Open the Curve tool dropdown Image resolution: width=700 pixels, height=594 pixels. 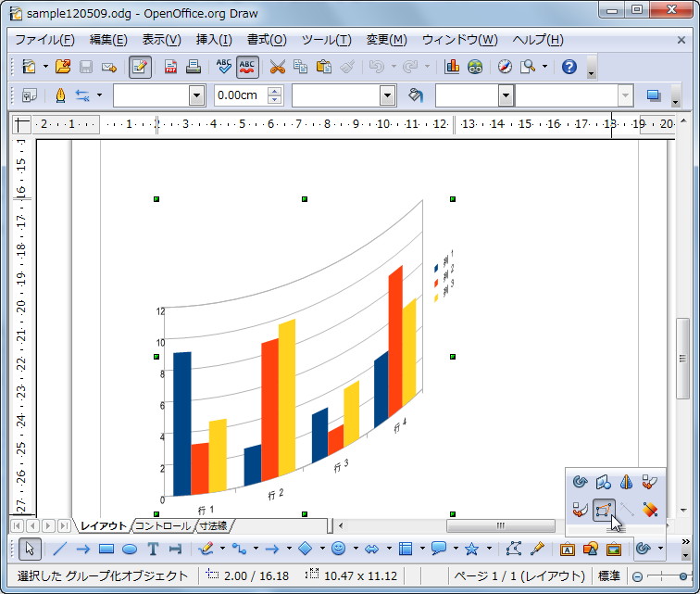coord(223,549)
